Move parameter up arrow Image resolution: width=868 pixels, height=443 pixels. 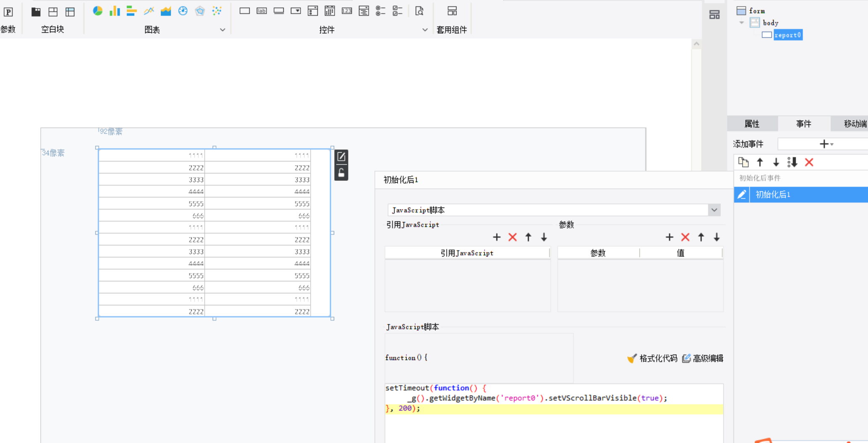click(701, 237)
